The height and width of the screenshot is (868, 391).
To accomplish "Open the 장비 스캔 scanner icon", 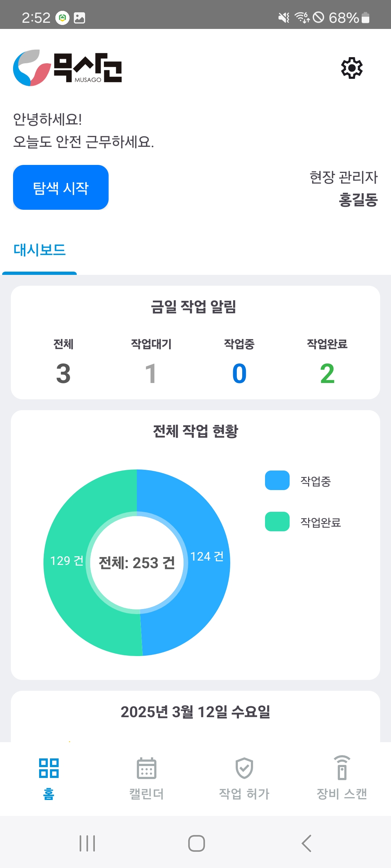I will point(342,768).
